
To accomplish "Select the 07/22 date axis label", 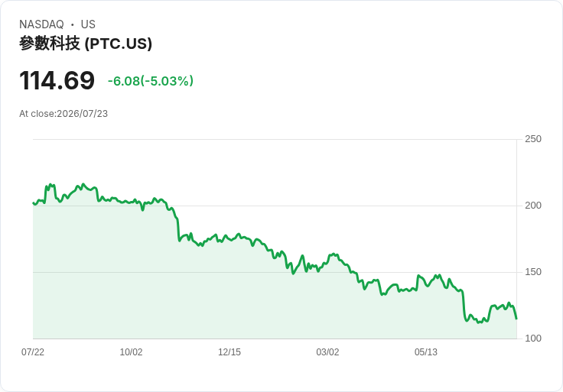I will point(33,352).
